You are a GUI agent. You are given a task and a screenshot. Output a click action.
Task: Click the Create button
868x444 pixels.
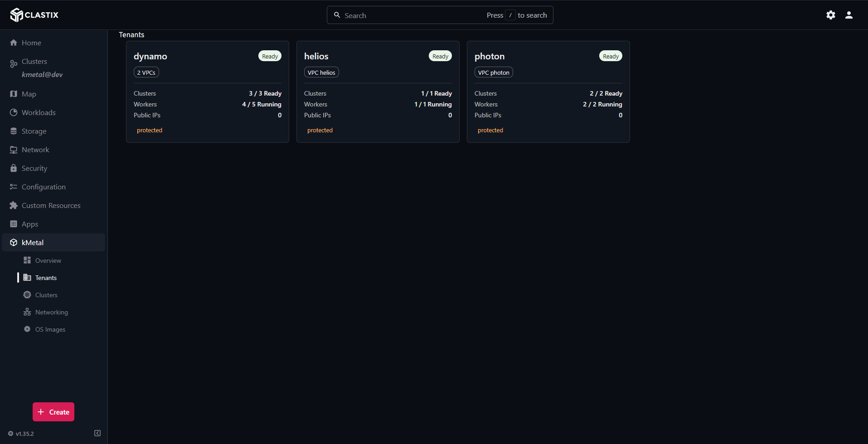point(53,412)
